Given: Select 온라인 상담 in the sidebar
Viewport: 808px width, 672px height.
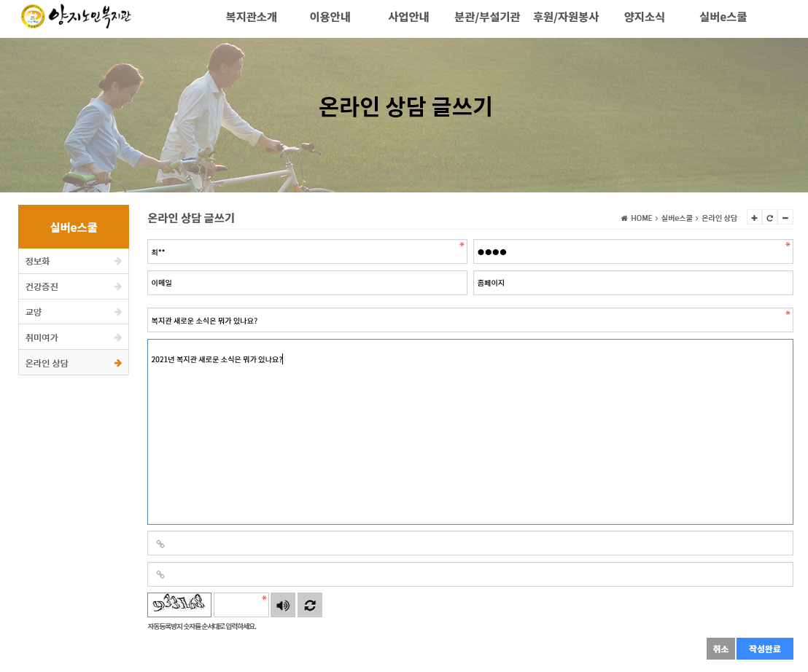Looking at the screenshot, I should (74, 363).
